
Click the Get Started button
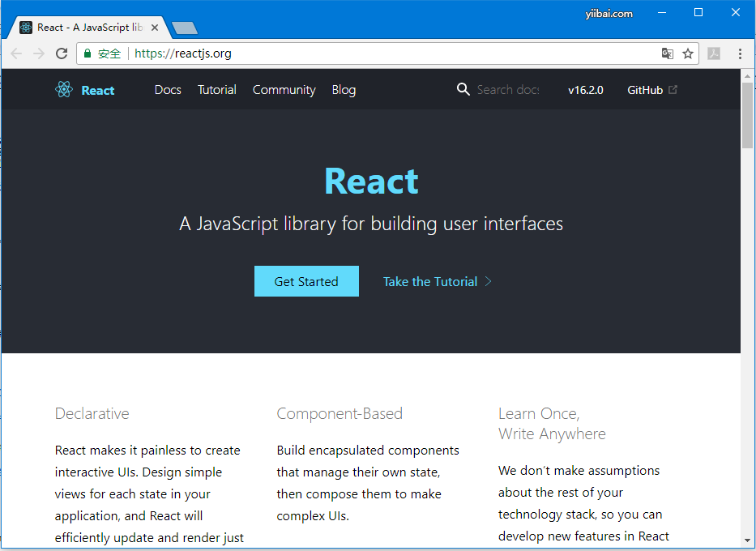306,280
